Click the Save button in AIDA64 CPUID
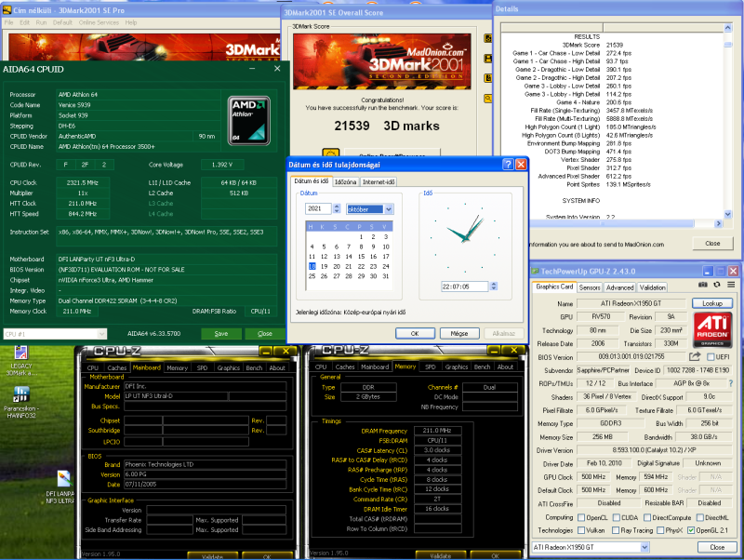 (221, 334)
